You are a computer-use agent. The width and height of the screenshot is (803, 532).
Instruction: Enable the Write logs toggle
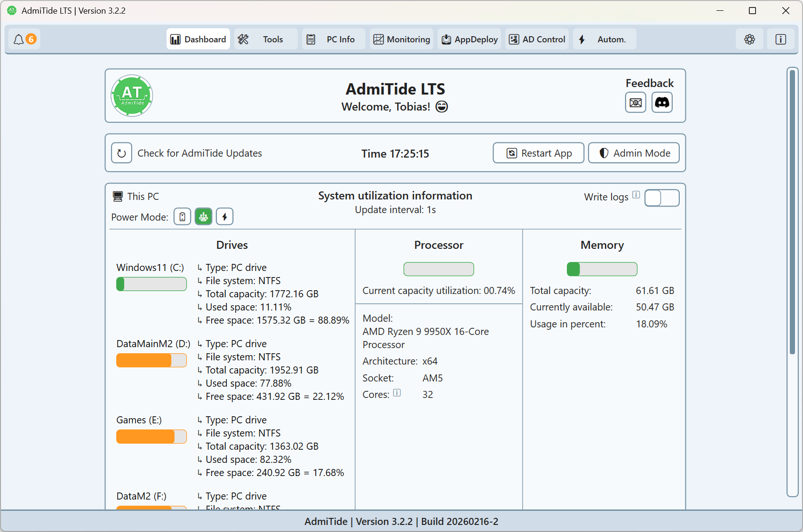pos(662,198)
